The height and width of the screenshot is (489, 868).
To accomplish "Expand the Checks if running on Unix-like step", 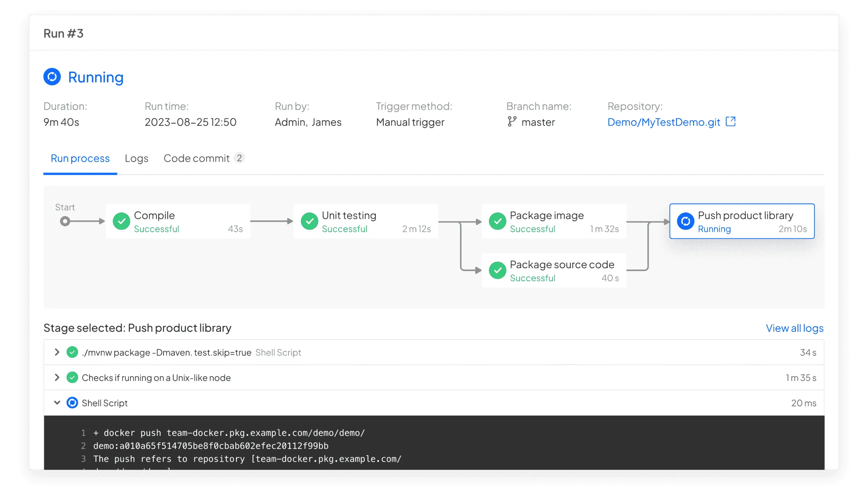I will click(x=57, y=378).
